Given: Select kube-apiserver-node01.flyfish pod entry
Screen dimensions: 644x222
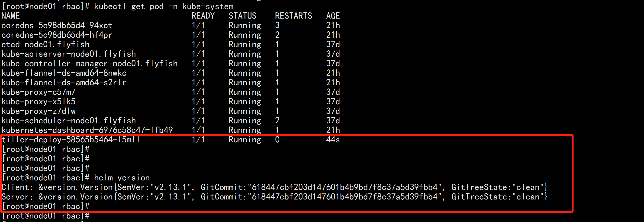Looking at the screenshot, I should [69, 54].
